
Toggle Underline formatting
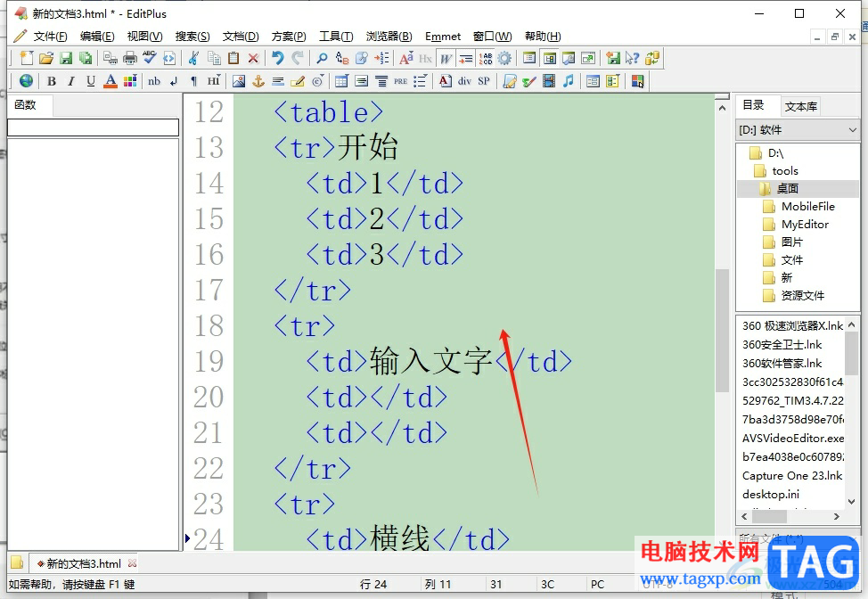coord(91,81)
